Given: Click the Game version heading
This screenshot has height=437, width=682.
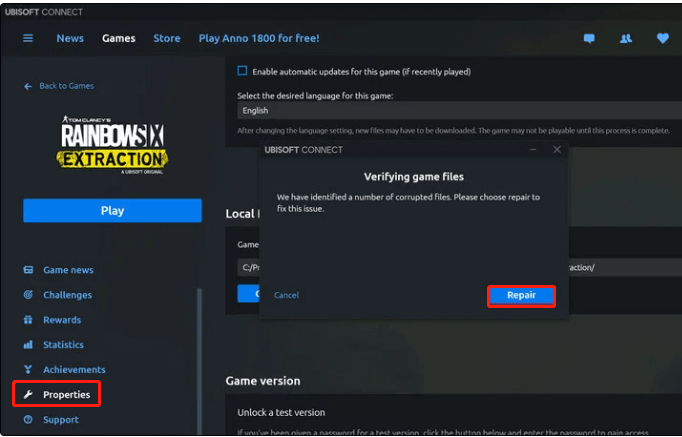Looking at the screenshot, I should [263, 381].
